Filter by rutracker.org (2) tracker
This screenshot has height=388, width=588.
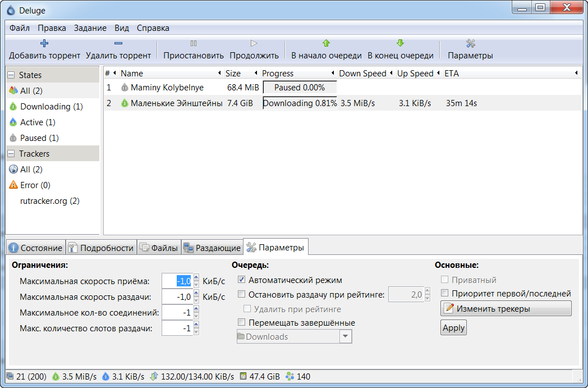pyautogui.click(x=53, y=201)
